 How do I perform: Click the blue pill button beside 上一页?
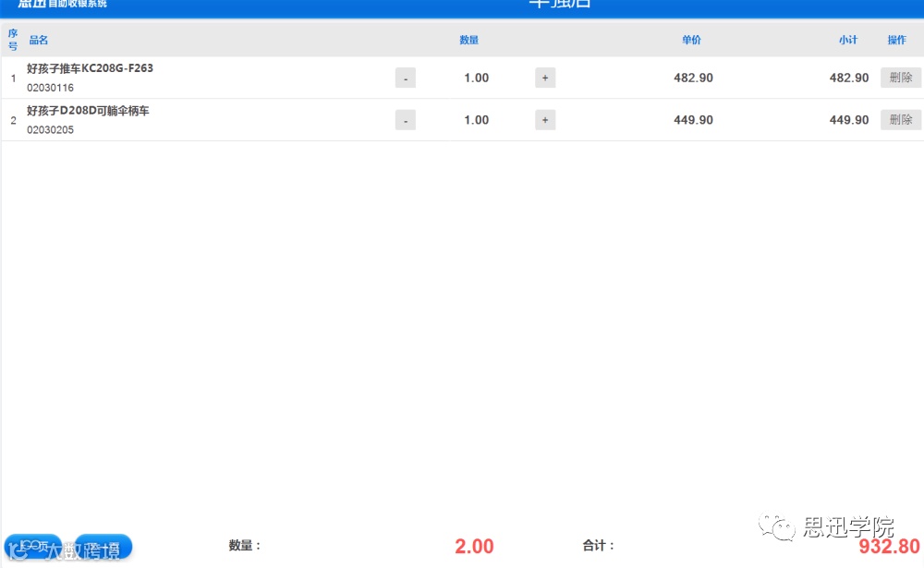103,547
